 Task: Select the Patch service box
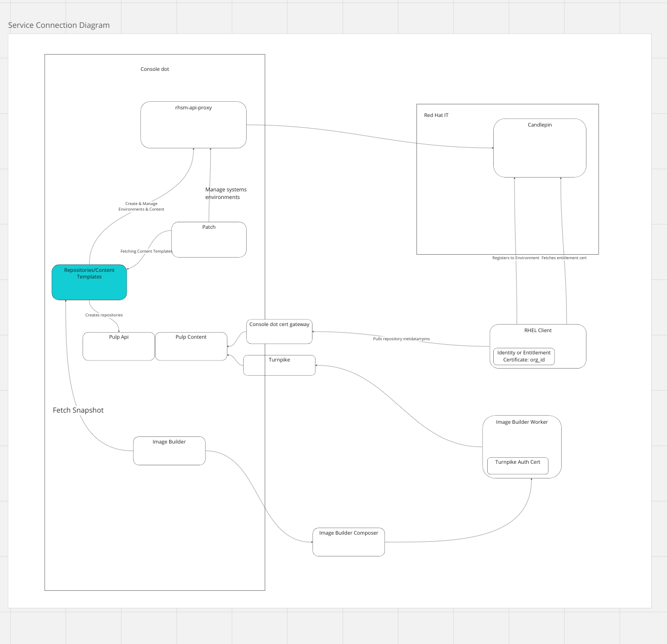tap(209, 239)
